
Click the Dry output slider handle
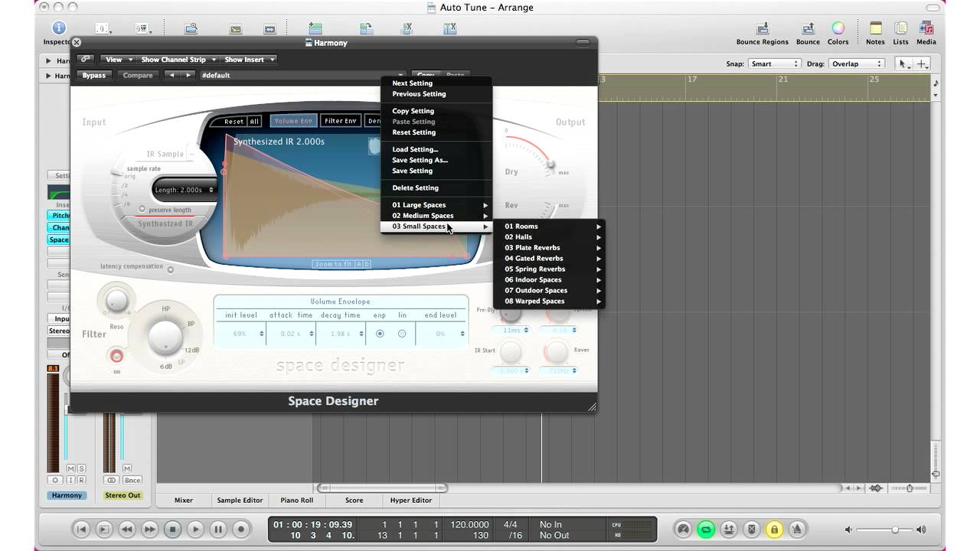click(550, 164)
